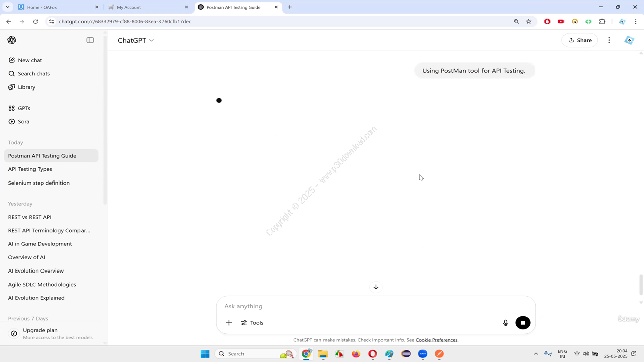Open the profile avatar menu
Viewport: 644px width, 362px height.
coord(629,40)
